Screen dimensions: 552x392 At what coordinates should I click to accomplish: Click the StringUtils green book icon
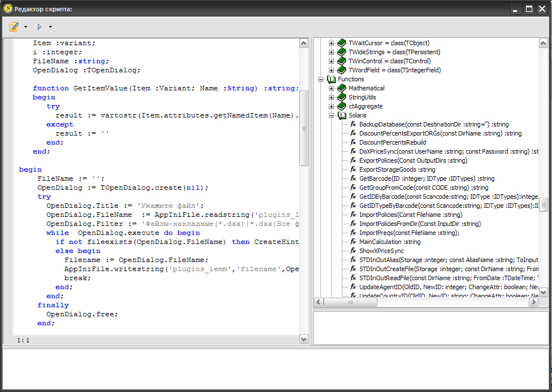(341, 97)
